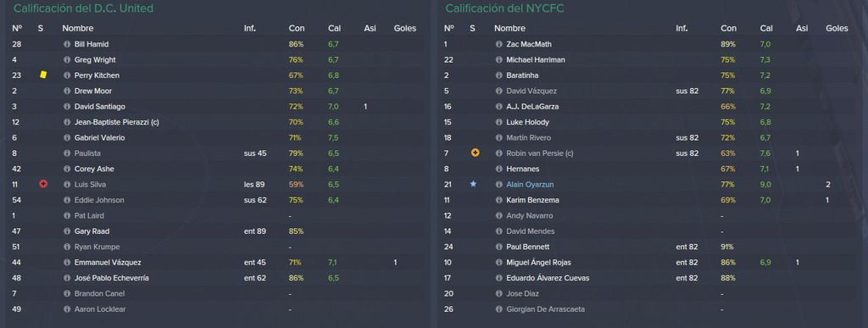Click Luis Silva's red injury icon
Image resolution: width=868 pixels, height=328 pixels.
point(43,184)
